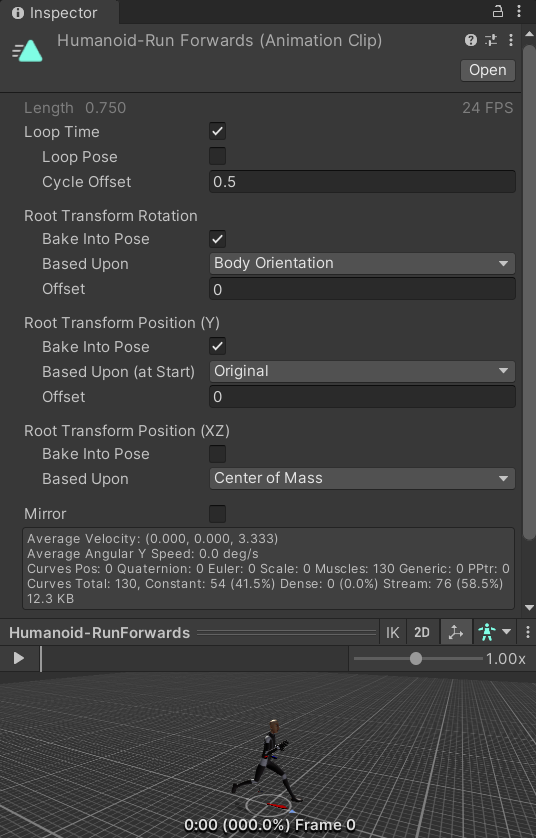Enable the Loop Pose checkbox
This screenshot has width=536, height=838.
pyautogui.click(x=217, y=156)
